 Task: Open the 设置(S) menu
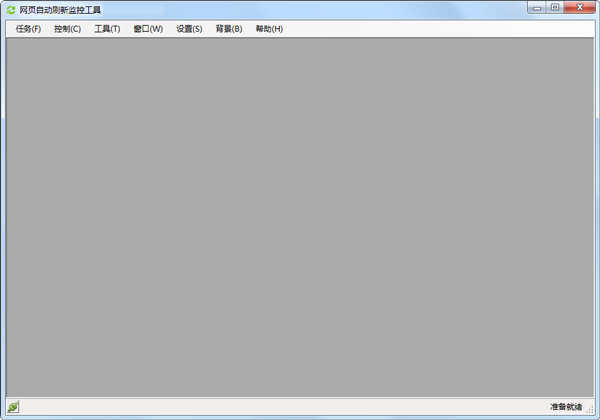(189, 29)
